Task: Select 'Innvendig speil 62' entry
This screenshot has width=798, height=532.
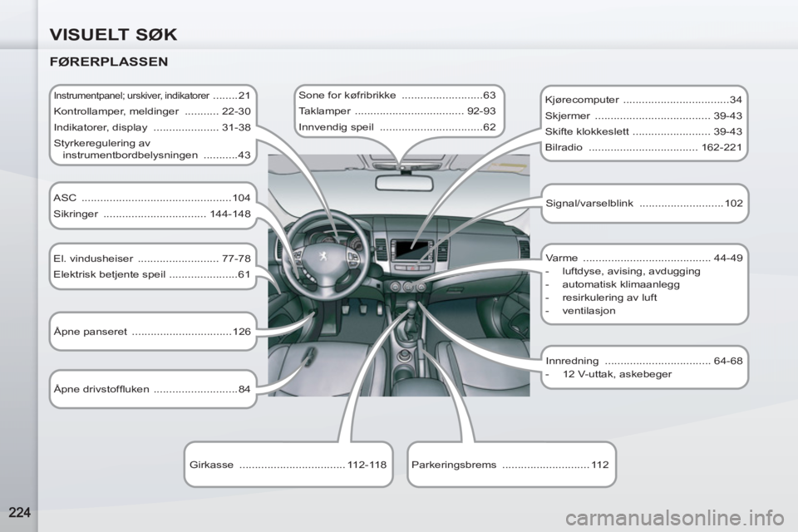Action: [397, 127]
